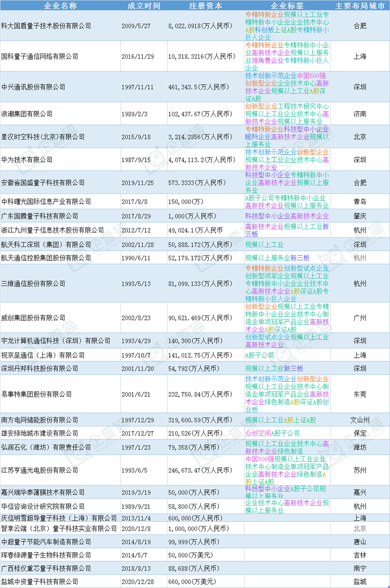390x588 pixels.
Task: Select company 雄安绿地城市建设有限公司
Action: pyautogui.click(x=40, y=433)
